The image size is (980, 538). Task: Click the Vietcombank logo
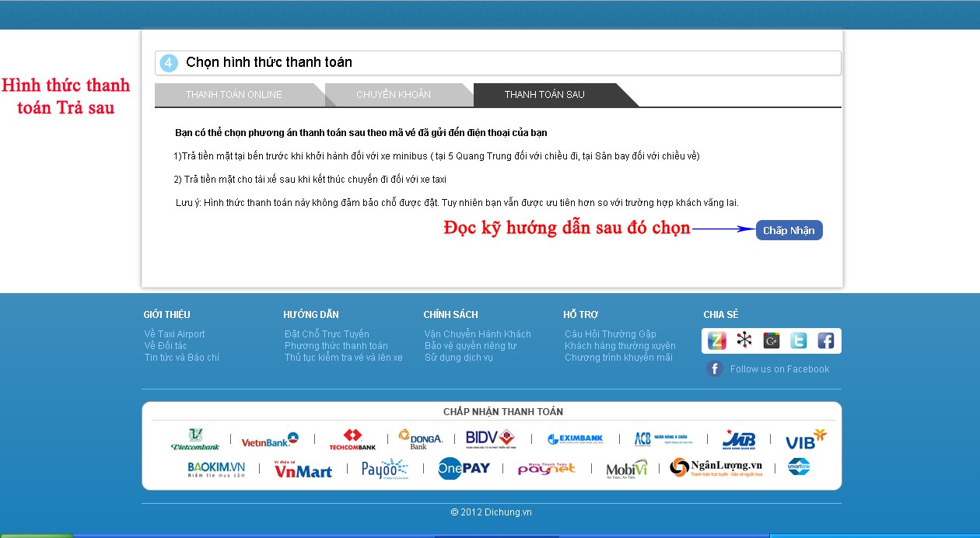click(x=195, y=439)
